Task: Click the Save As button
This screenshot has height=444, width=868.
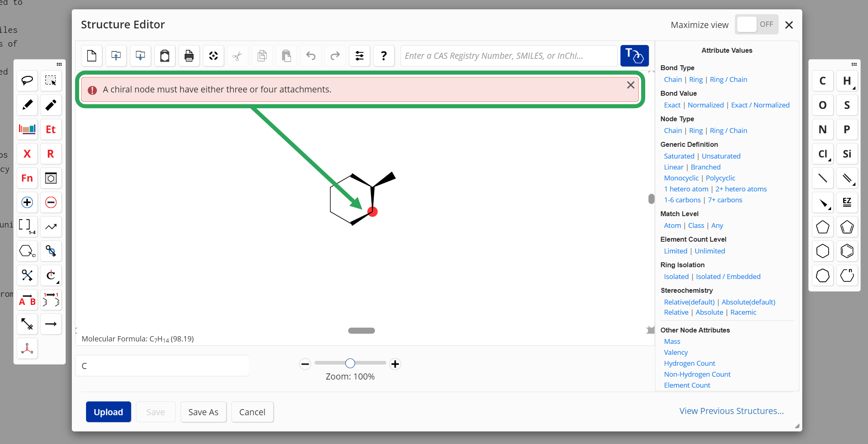Action: 203,412
